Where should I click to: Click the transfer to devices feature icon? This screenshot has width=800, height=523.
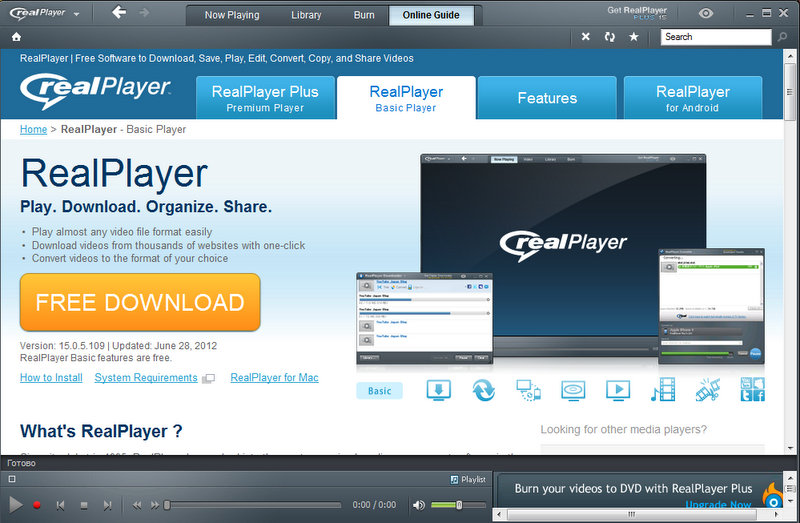click(528, 390)
